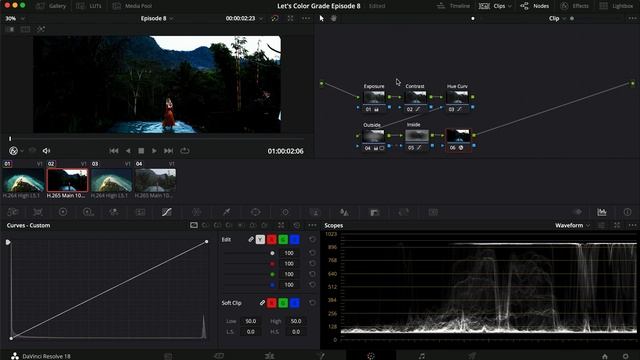Open the Power Window palette
The width and height of the screenshot is (640, 360).
[256, 212]
